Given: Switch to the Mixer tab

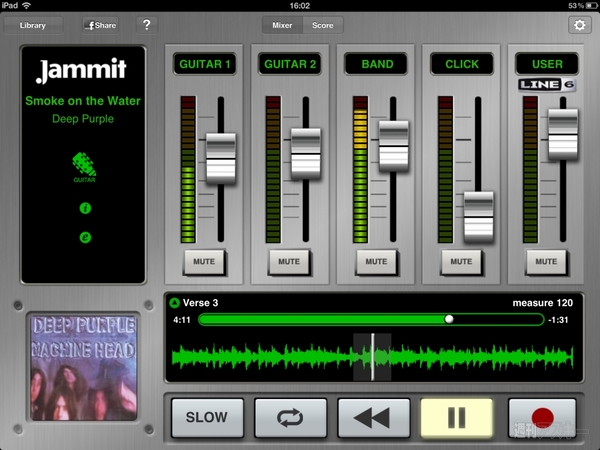Looking at the screenshot, I should [x=282, y=25].
